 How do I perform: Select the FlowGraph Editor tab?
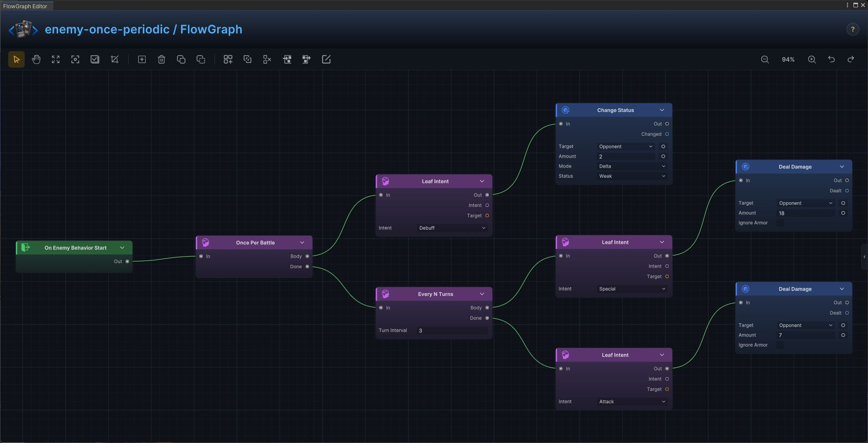point(26,6)
